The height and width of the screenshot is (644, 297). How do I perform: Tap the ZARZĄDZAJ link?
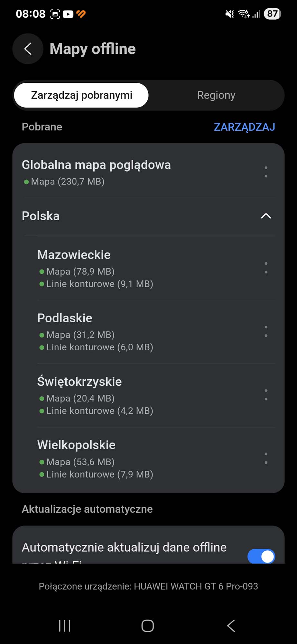click(x=245, y=127)
